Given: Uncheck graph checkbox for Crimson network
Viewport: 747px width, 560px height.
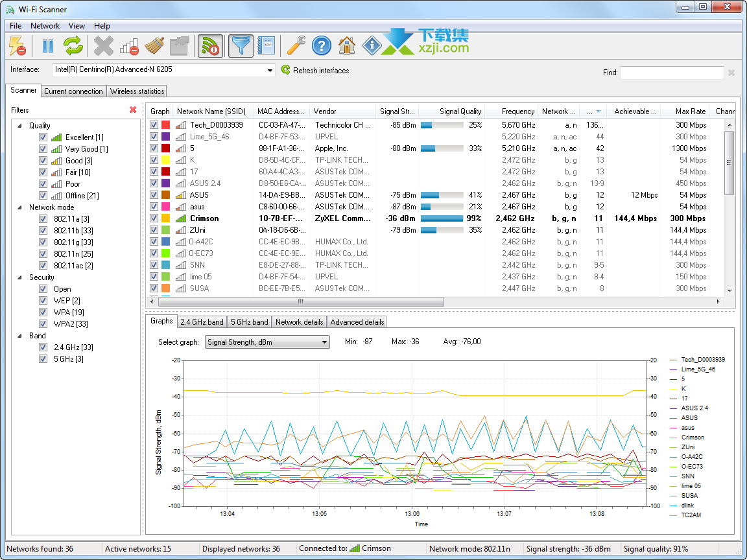Looking at the screenshot, I should click(x=154, y=218).
